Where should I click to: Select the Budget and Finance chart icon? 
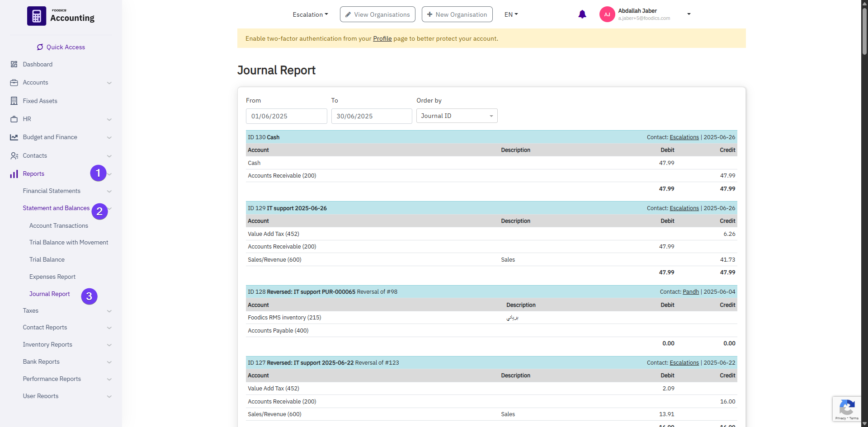[14, 137]
